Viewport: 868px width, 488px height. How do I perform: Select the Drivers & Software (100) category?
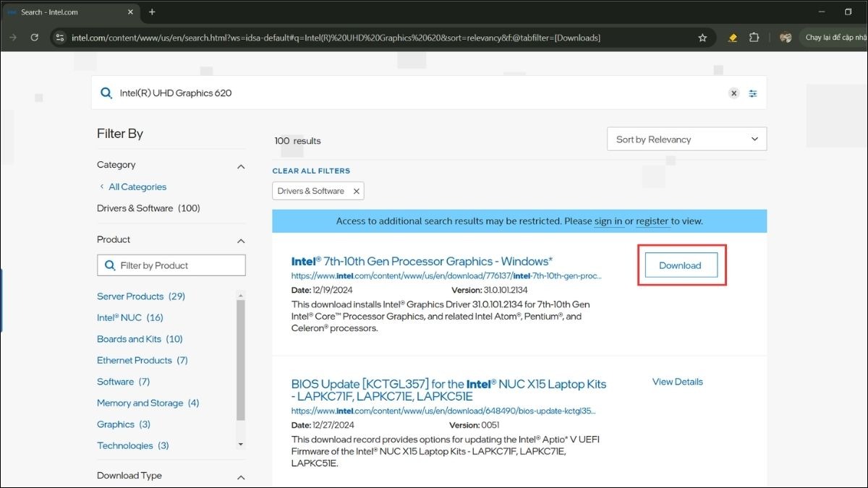coord(148,208)
